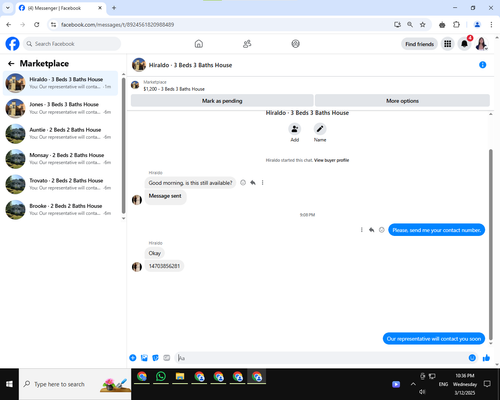Screen dimensions: 500x400
Task: Open the Friends tab
Action: click(247, 44)
